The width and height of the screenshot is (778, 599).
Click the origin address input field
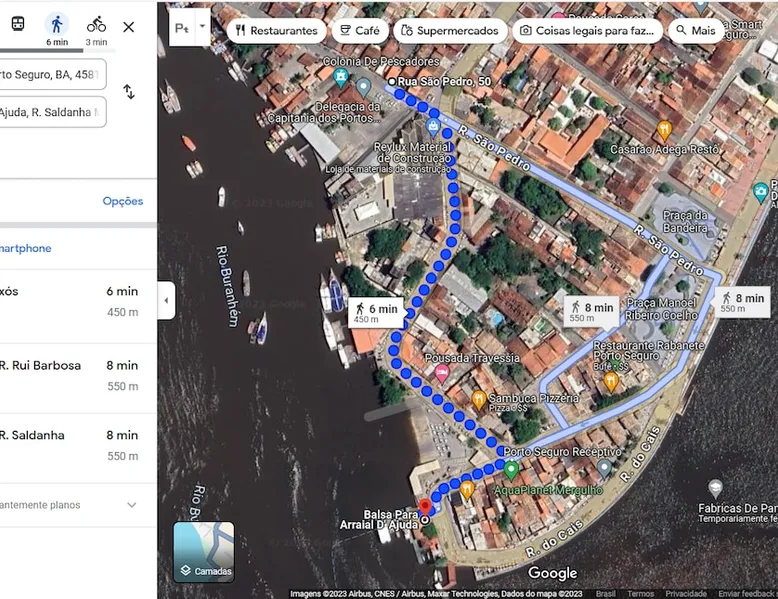50,74
